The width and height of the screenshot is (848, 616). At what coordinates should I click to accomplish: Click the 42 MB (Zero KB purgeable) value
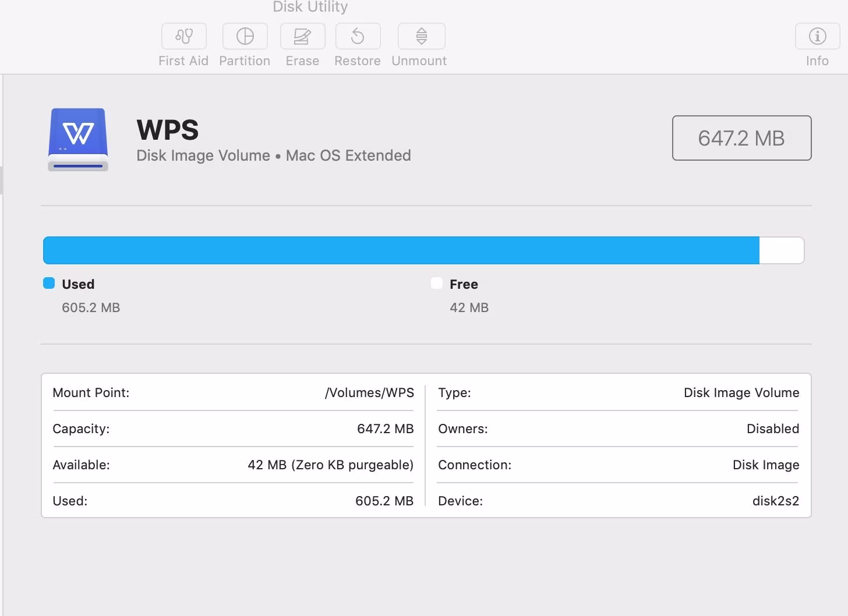point(330,465)
